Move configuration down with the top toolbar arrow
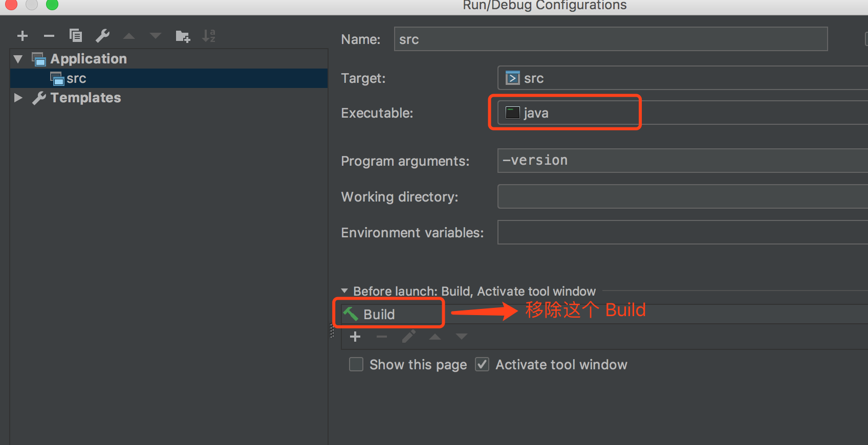This screenshot has height=445, width=868. 156,36
